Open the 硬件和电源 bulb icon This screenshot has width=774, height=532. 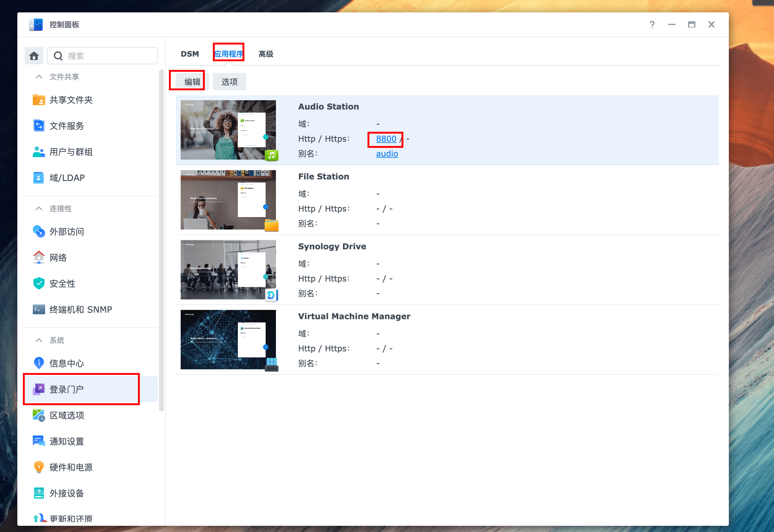[x=39, y=467]
